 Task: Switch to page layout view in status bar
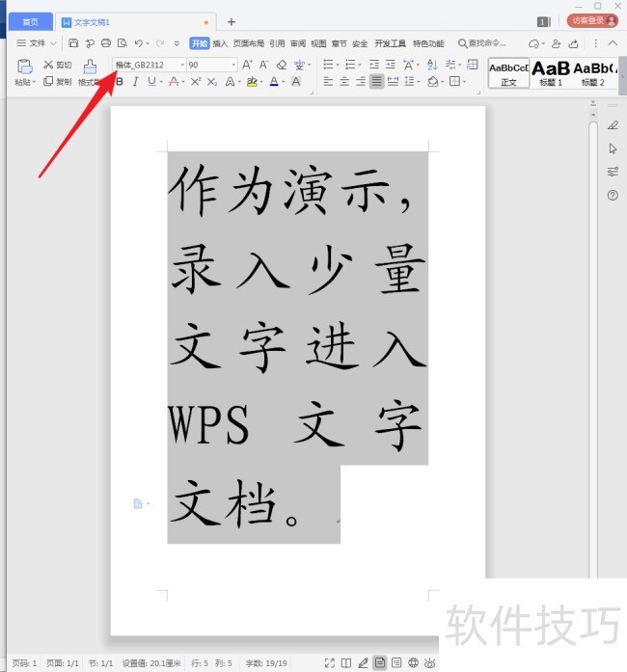pyautogui.click(x=379, y=663)
